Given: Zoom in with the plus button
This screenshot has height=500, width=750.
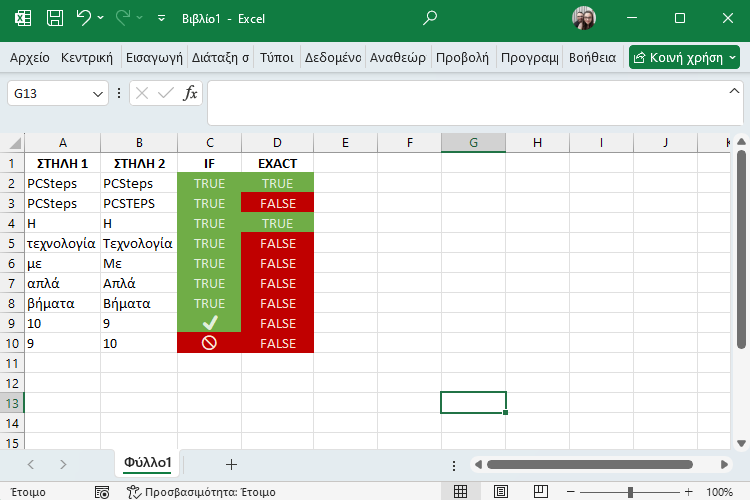Looking at the screenshot, I should pyautogui.click(x=688, y=492).
